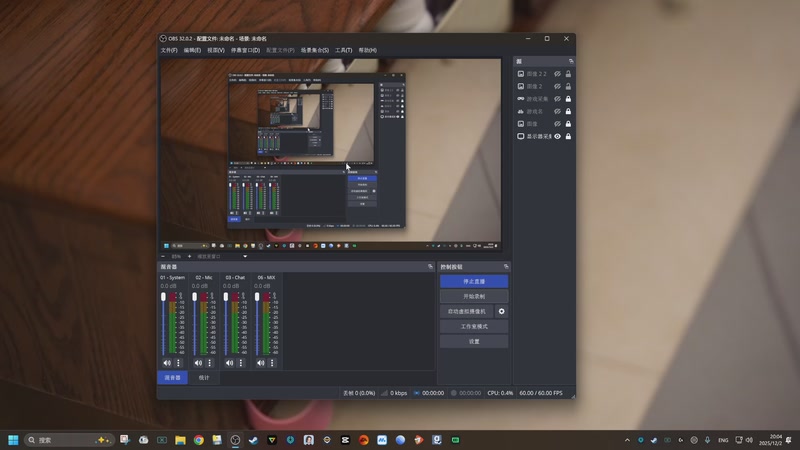
Task: Open the 停靠窗口(D) menu
Action: point(245,50)
